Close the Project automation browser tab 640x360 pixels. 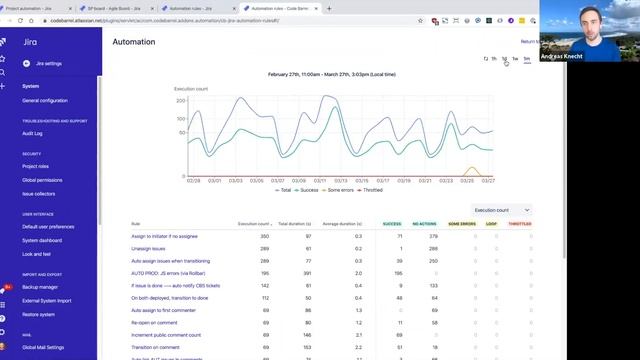coord(70,9)
